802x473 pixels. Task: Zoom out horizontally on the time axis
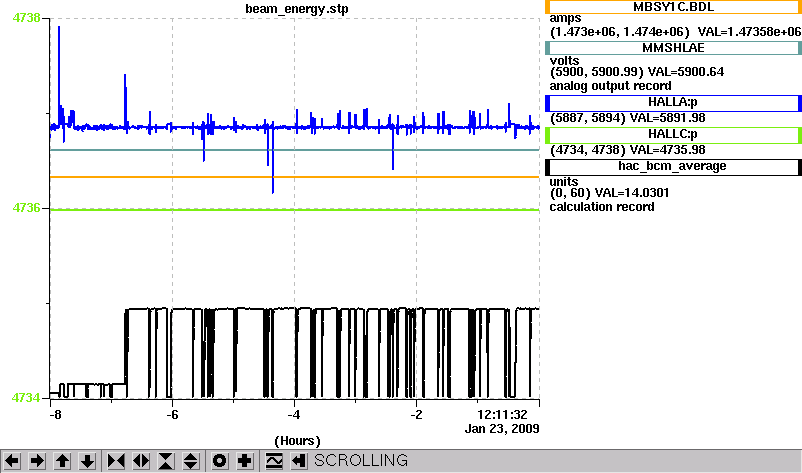point(141,461)
